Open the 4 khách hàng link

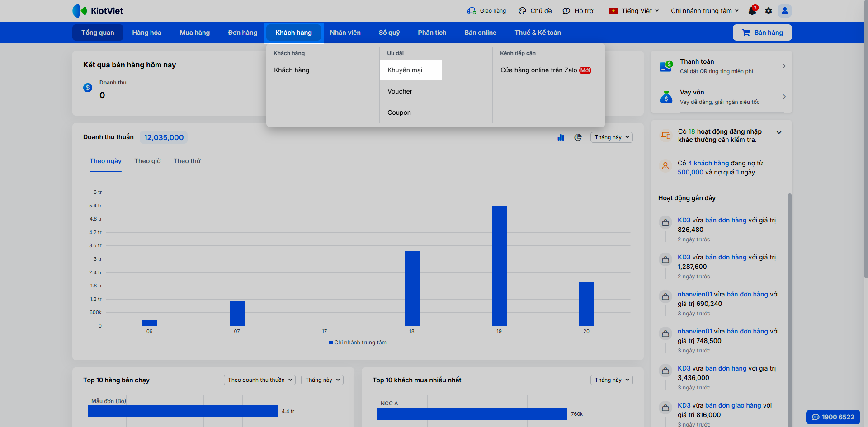tap(708, 163)
